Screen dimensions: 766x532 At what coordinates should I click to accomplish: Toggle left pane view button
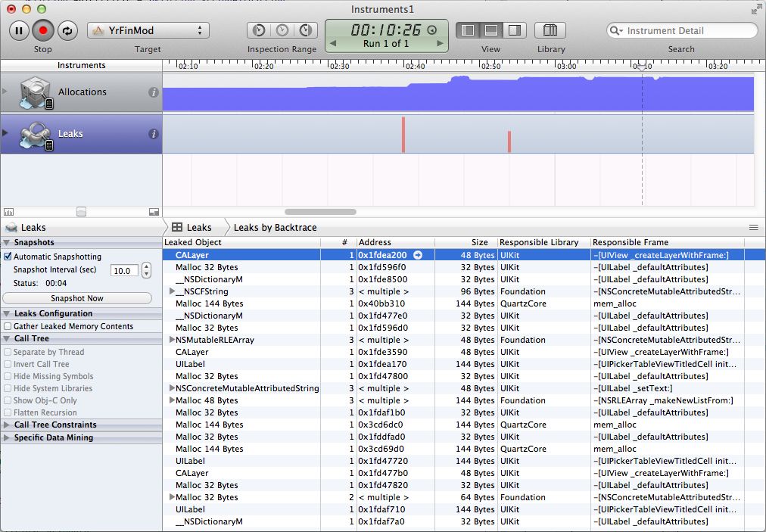[x=468, y=30]
